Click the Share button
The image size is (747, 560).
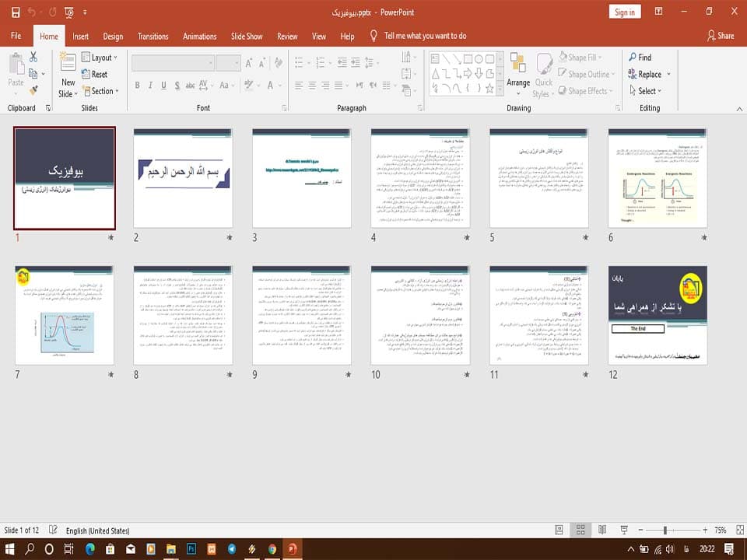(721, 36)
